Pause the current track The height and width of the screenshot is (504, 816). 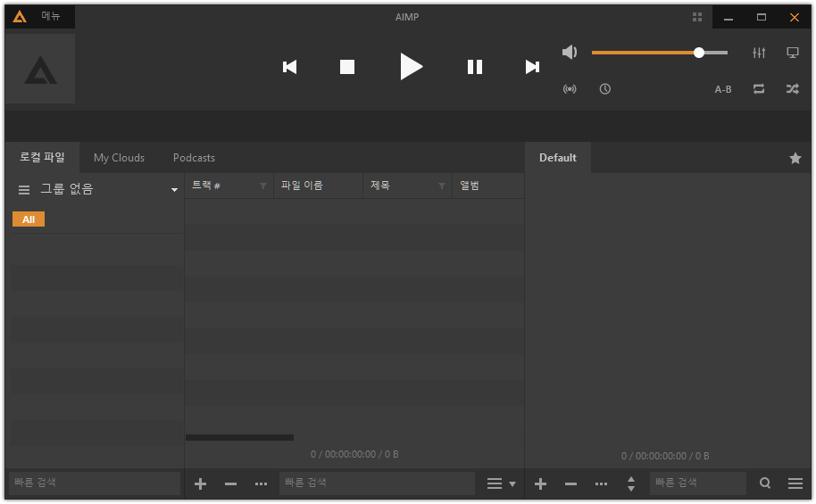coord(475,67)
